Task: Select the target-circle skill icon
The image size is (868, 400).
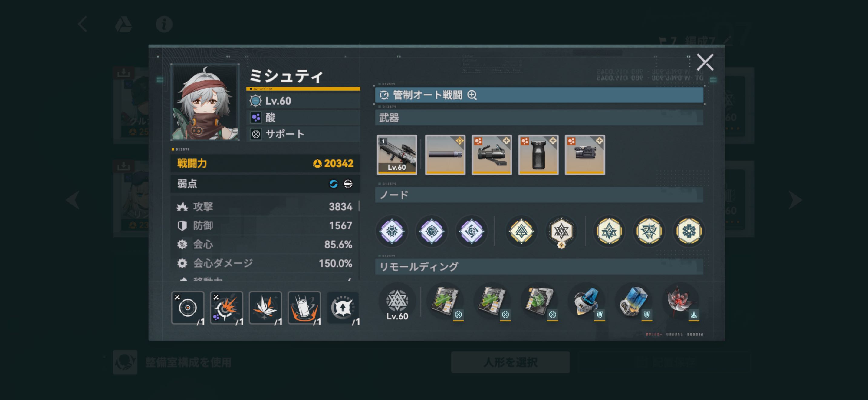Action: [188, 308]
